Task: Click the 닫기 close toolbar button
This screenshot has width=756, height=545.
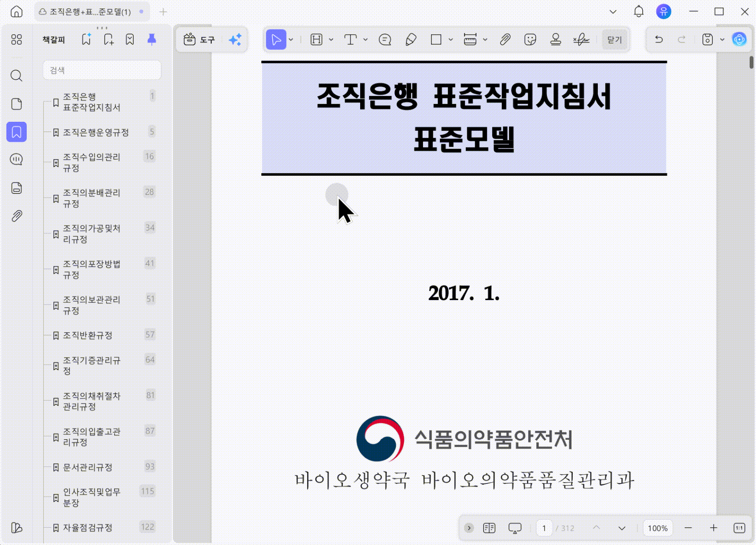Action: (615, 40)
